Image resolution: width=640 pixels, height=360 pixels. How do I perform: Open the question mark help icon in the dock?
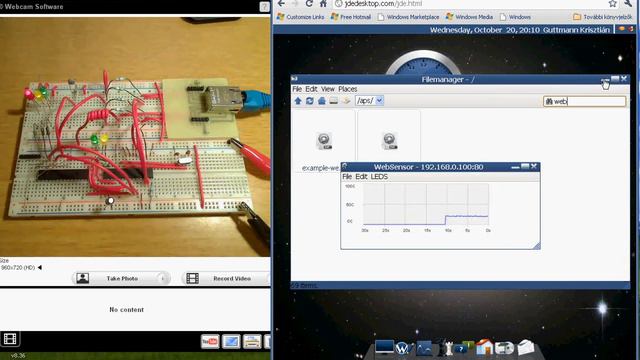tap(463, 348)
